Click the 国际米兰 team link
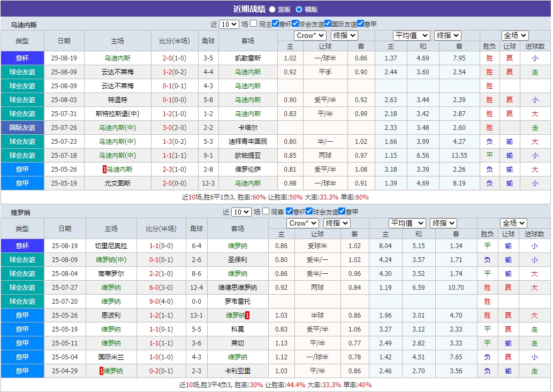The height and width of the screenshot is (392, 553). click(x=112, y=357)
